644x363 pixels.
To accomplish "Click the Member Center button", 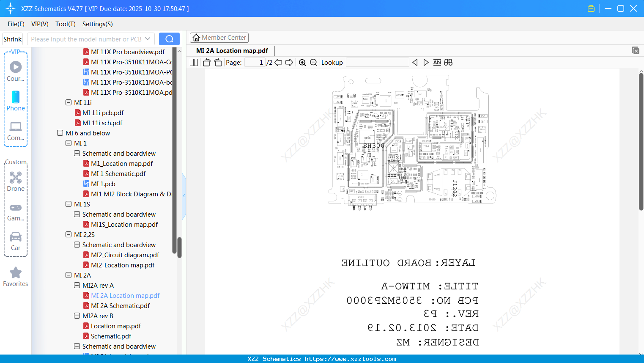I will (219, 37).
